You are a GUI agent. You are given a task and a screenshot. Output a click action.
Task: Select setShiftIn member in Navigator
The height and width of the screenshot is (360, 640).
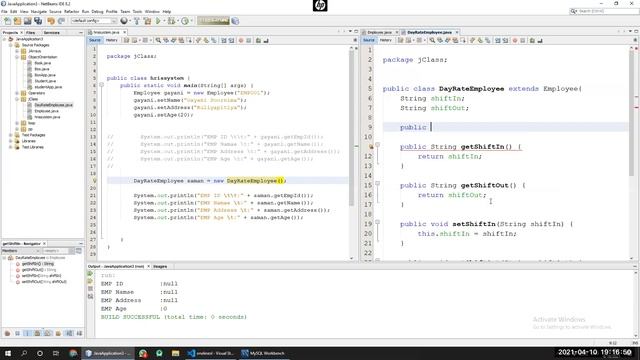(41, 276)
